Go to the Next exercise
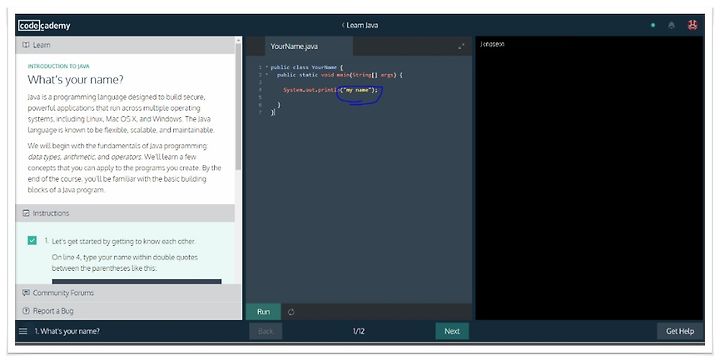 click(x=452, y=331)
